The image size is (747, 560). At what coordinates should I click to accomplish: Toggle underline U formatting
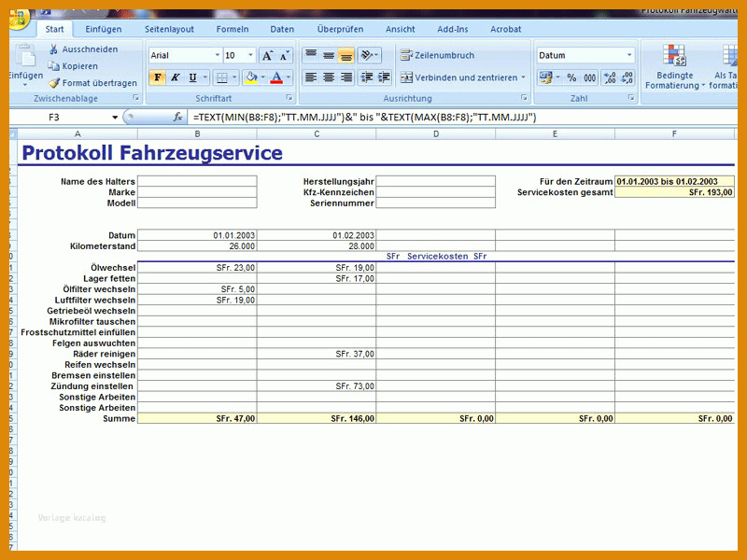pyautogui.click(x=192, y=77)
